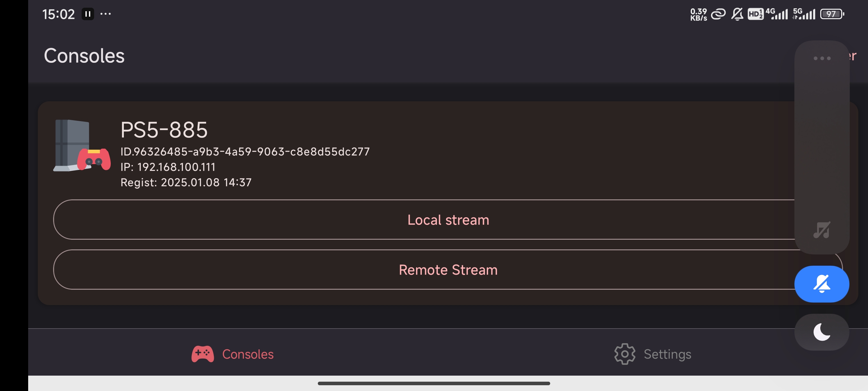The image size is (868, 391).
Task: Click the muted music note icon
Action: [822, 230]
